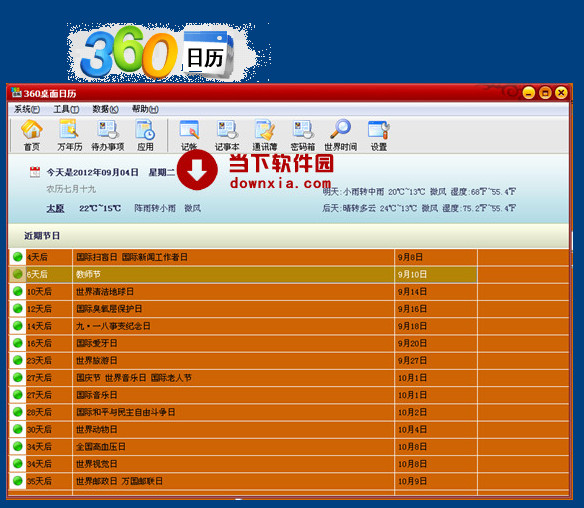
Task: Click the green dot for 35天后 row
Action: pos(18,481)
